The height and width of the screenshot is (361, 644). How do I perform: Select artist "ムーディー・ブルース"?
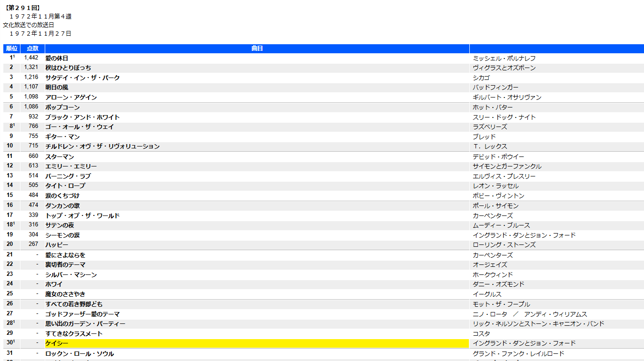point(501,225)
